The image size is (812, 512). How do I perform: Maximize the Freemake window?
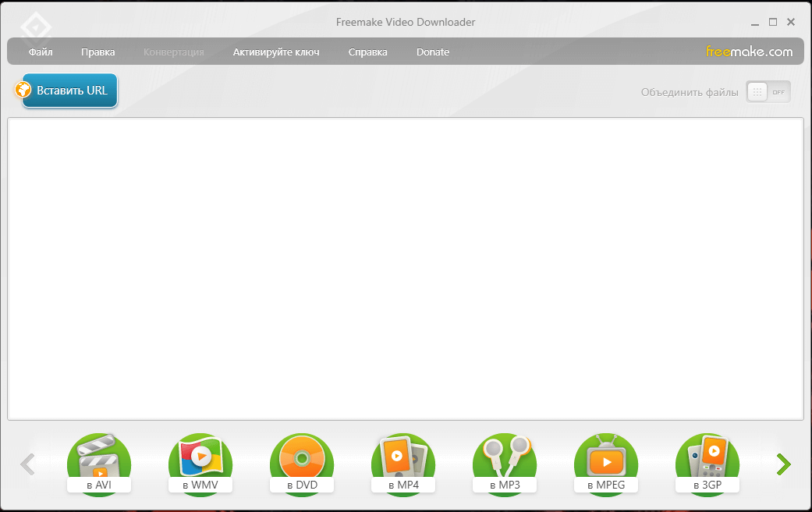[773, 22]
